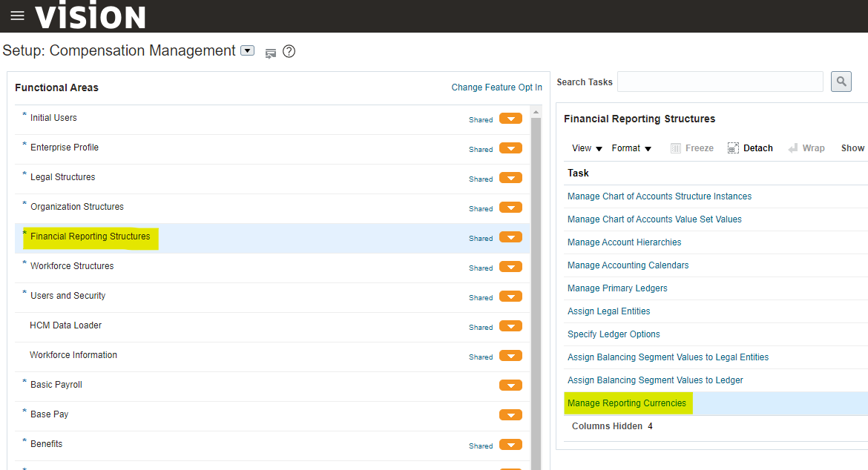The image size is (868, 470).
Task: Open Manage Reporting Currencies task link
Action: [627, 403]
